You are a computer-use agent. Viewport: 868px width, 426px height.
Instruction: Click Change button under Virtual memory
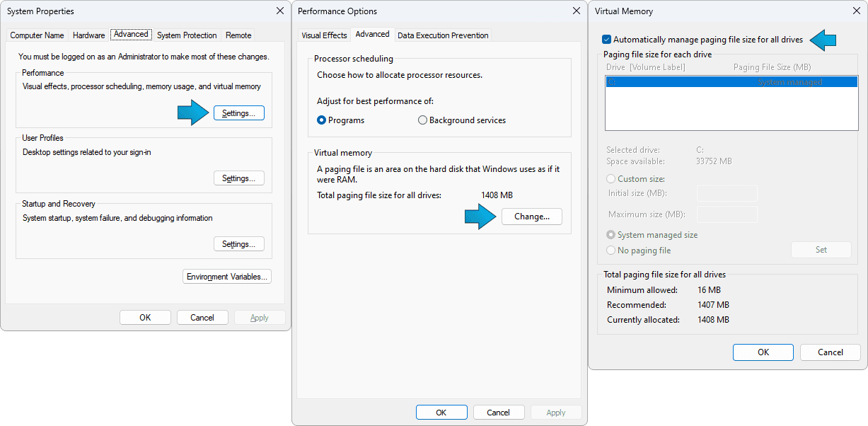click(531, 217)
